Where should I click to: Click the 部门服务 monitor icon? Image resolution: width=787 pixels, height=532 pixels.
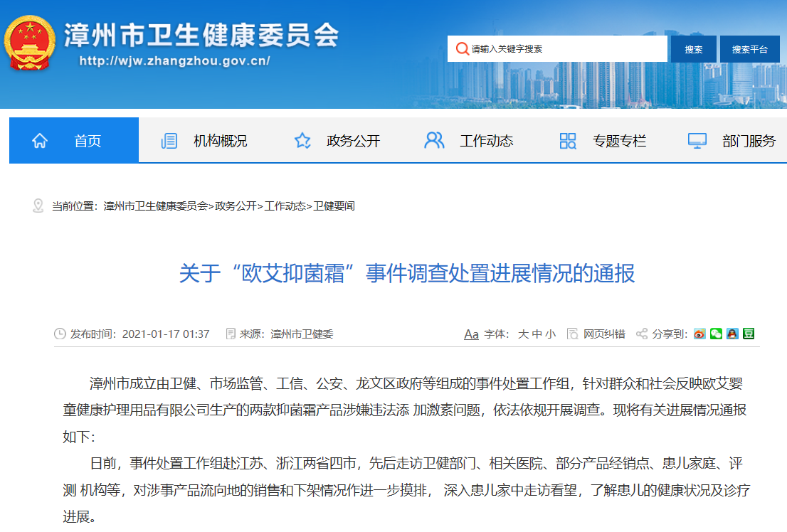click(697, 141)
